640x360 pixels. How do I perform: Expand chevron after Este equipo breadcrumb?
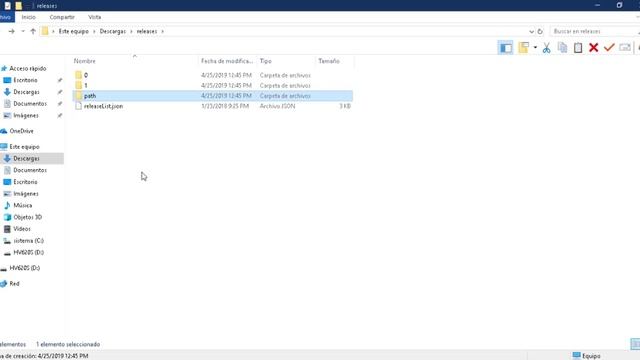point(94,31)
